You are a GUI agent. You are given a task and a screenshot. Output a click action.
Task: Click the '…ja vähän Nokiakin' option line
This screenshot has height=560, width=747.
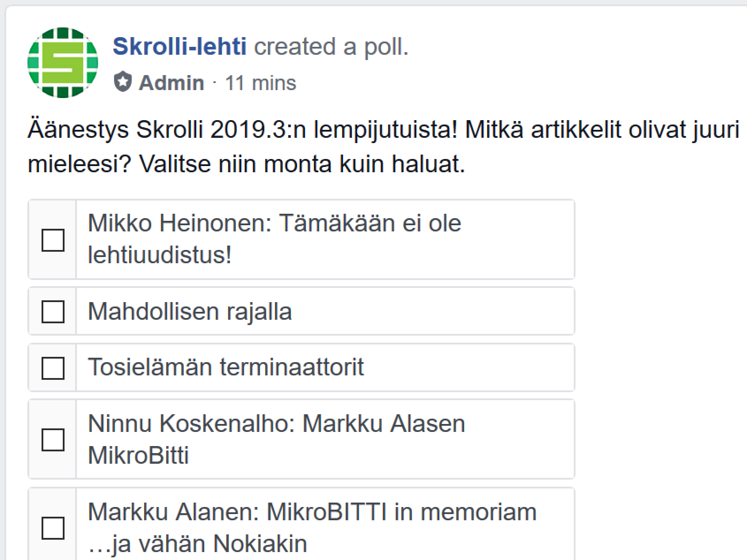click(198, 544)
